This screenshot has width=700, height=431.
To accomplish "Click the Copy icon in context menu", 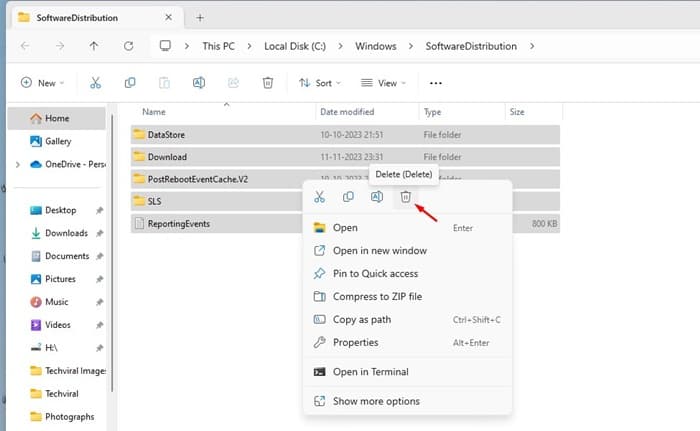I will tap(348, 197).
